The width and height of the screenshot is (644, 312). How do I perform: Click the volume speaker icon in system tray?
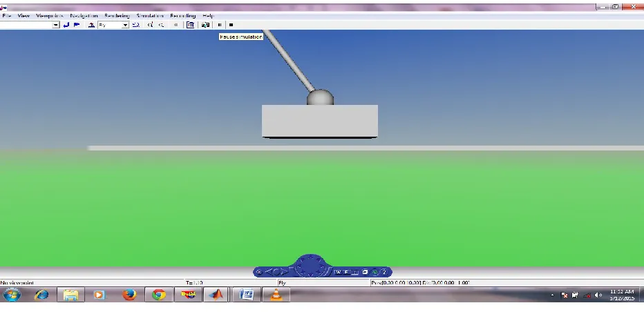598,295
